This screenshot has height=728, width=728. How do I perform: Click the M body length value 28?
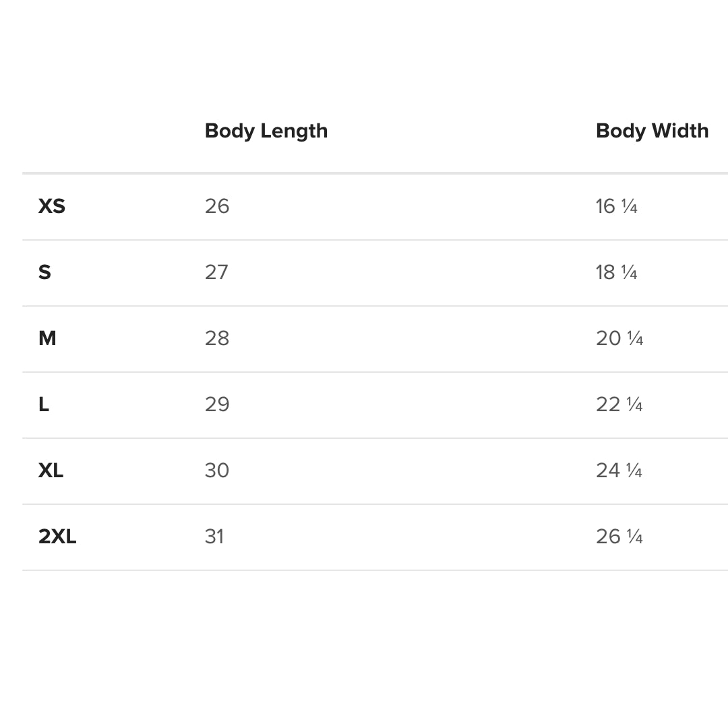coord(217,338)
